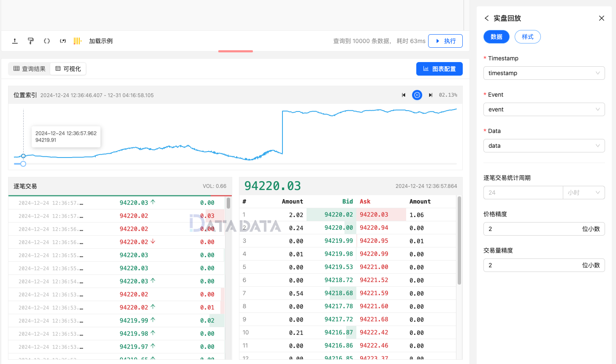Open the 小时 period unit dropdown
616x364 pixels.
click(583, 193)
